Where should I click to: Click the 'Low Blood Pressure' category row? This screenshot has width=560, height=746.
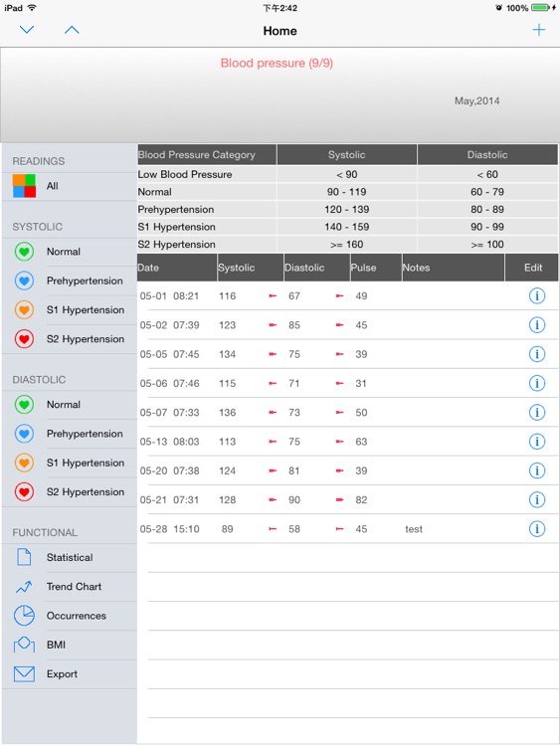tap(348, 175)
